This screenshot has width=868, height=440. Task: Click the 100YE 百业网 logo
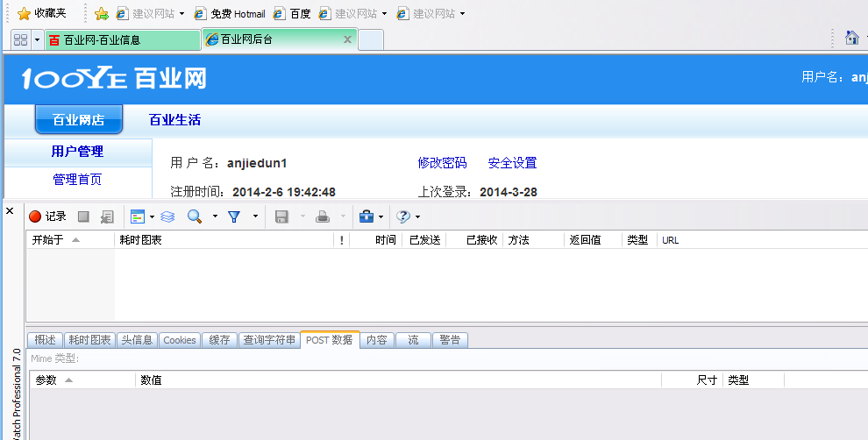(114, 79)
